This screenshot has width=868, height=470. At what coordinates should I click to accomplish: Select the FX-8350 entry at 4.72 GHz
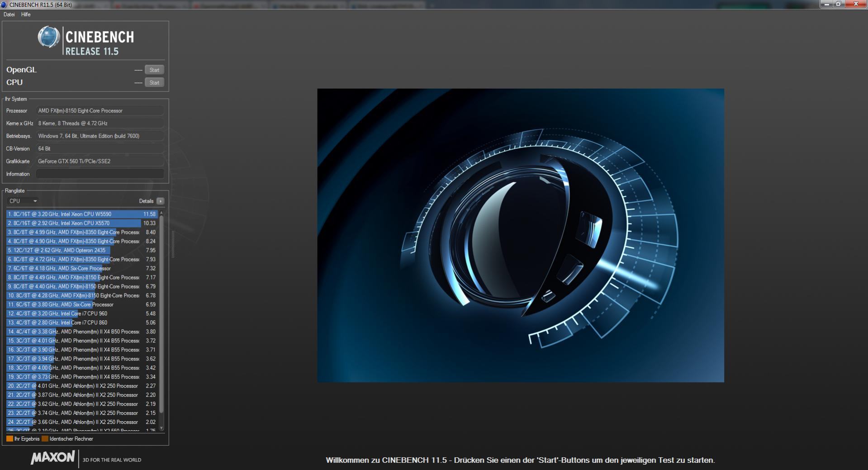pyautogui.click(x=82, y=259)
